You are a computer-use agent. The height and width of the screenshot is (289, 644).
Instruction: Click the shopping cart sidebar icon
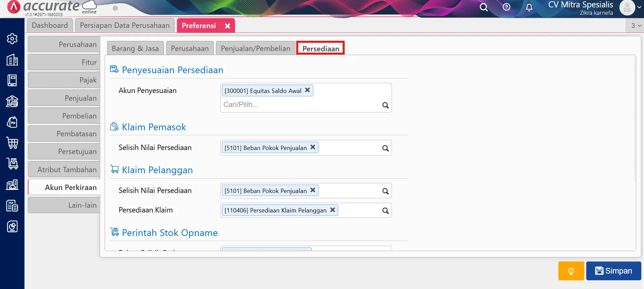(12, 143)
